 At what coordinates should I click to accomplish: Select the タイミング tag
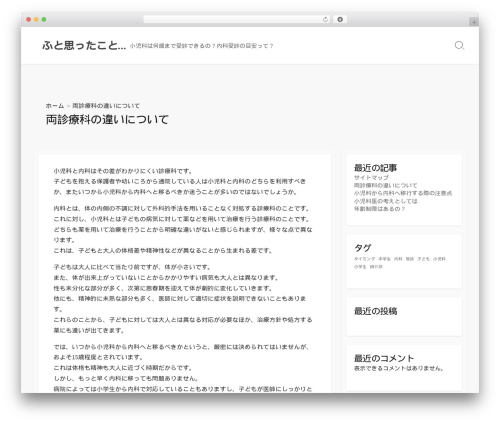click(364, 259)
